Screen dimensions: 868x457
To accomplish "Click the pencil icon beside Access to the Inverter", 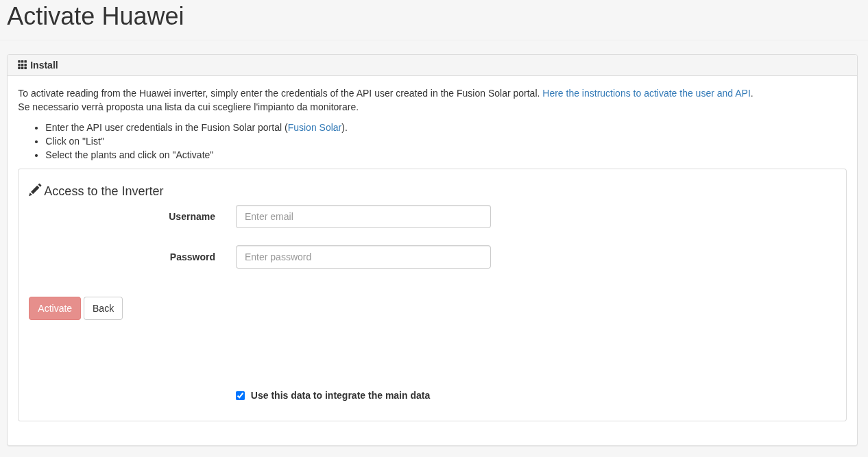I will point(35,190).
